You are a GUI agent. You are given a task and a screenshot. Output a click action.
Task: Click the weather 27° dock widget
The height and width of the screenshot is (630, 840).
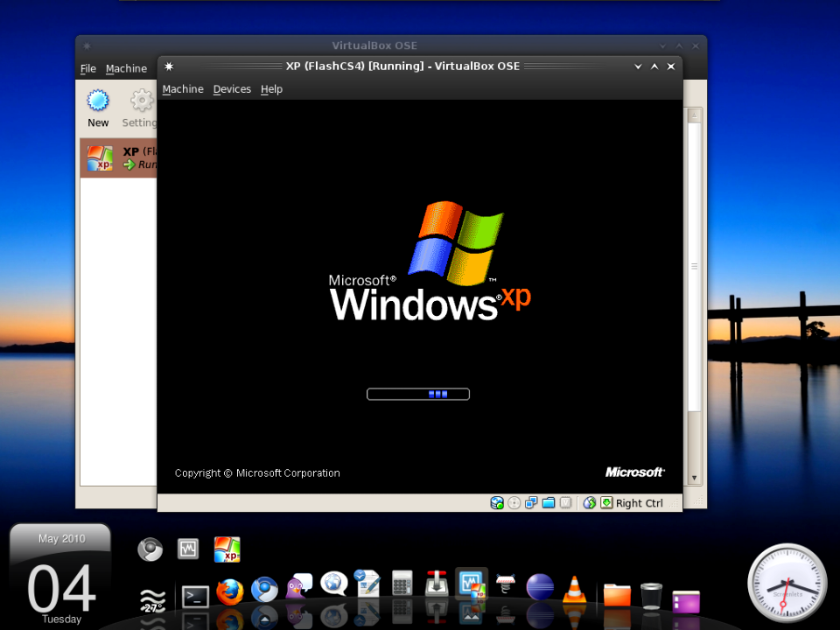click(x=152, y=601)
